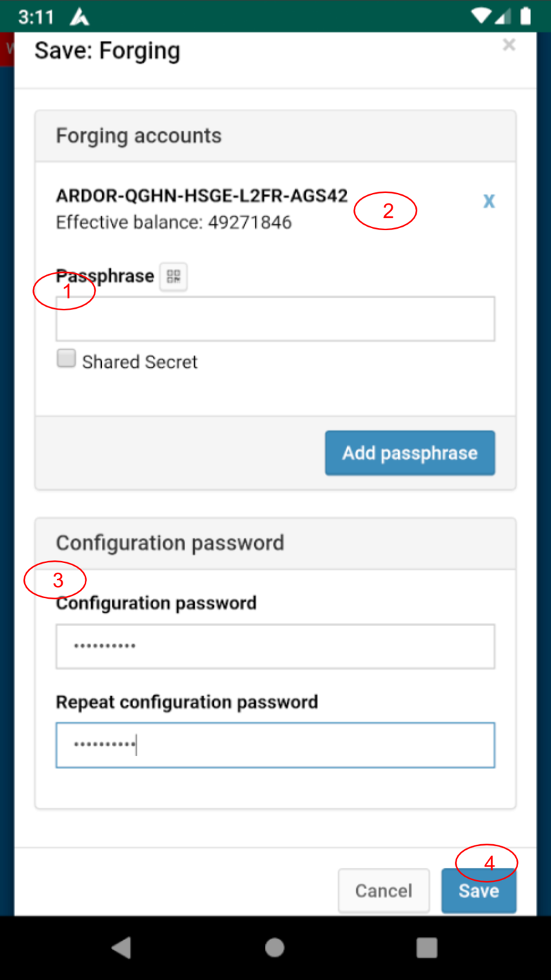Focus the empty Passphrase input field
The height and width of the screenshot is (980, 551).
tap(275, 318)
